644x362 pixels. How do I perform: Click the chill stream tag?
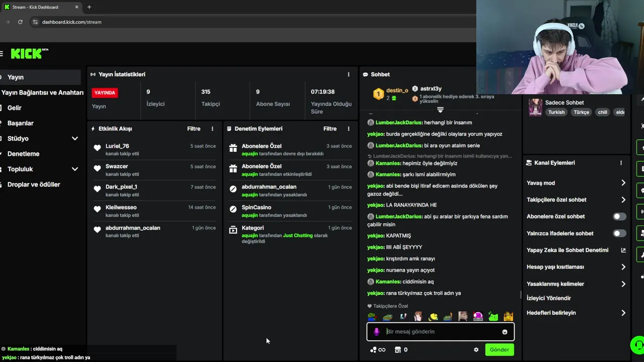pos(603,112)
